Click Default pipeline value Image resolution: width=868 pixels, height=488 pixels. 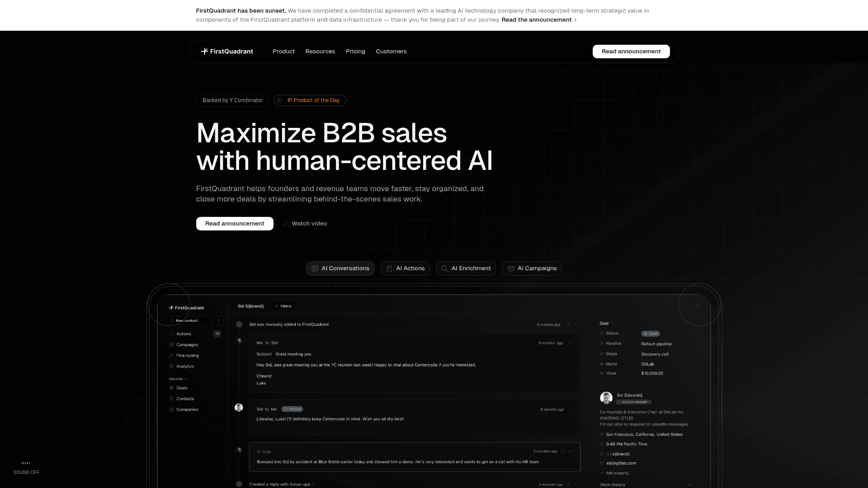(656, 344)
